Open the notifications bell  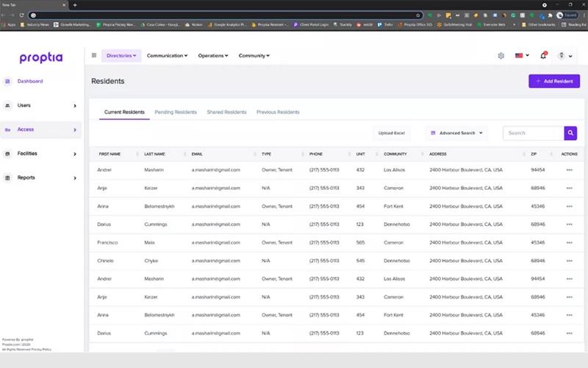click(x=543, y=55)
